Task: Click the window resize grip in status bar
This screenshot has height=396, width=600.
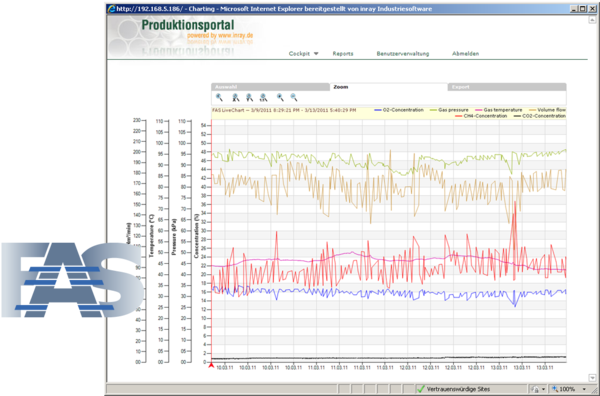Action: [x=595, y=390]
